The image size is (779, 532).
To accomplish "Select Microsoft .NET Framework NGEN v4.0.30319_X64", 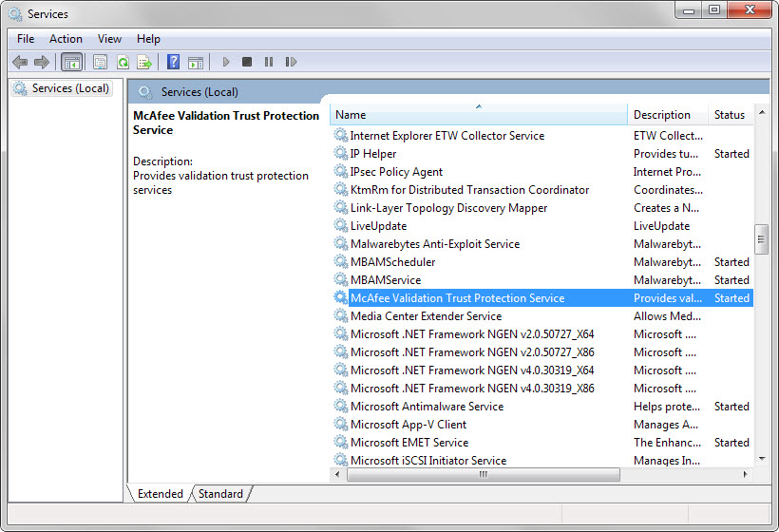I will point(541,370).
